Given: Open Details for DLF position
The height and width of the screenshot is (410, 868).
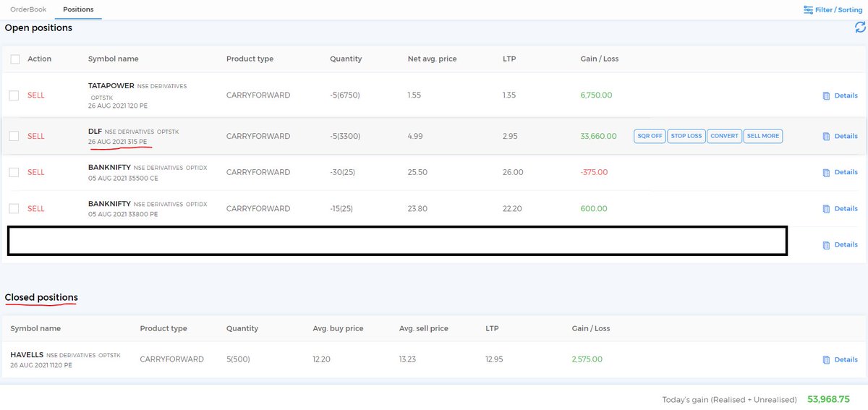Looking at the screenshot, I should (x=840, y=136).
